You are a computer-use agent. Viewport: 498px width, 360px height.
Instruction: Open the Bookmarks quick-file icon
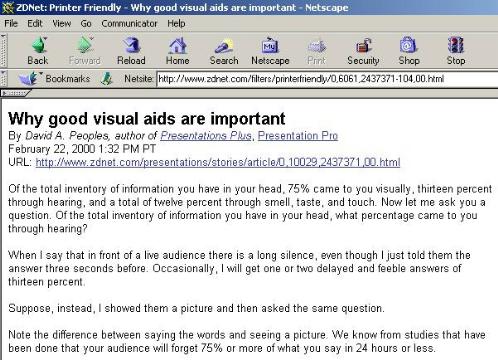29,78
